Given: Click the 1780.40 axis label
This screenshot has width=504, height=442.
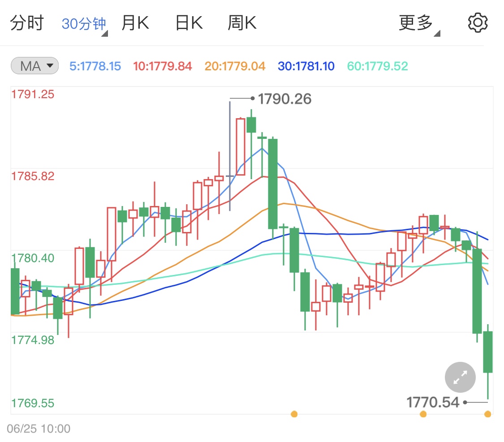Looking at the screenshot, I should click(33, 258).
